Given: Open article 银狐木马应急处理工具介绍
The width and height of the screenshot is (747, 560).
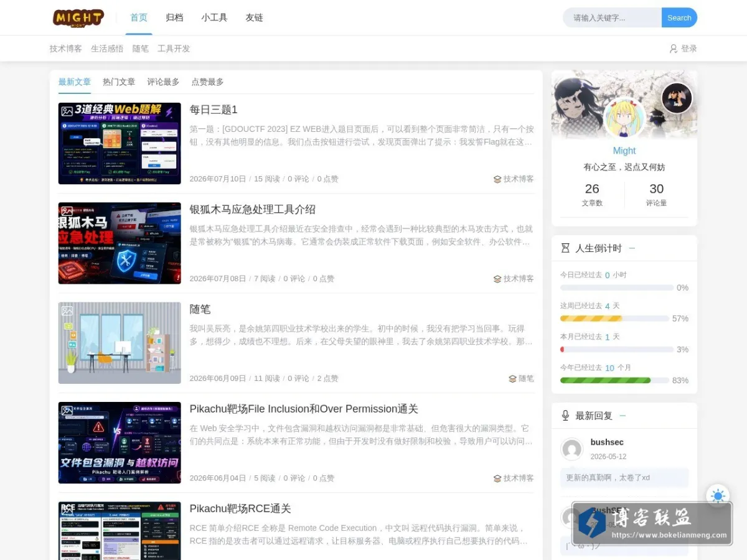Looking at the screenshot, I should point(253,209).
